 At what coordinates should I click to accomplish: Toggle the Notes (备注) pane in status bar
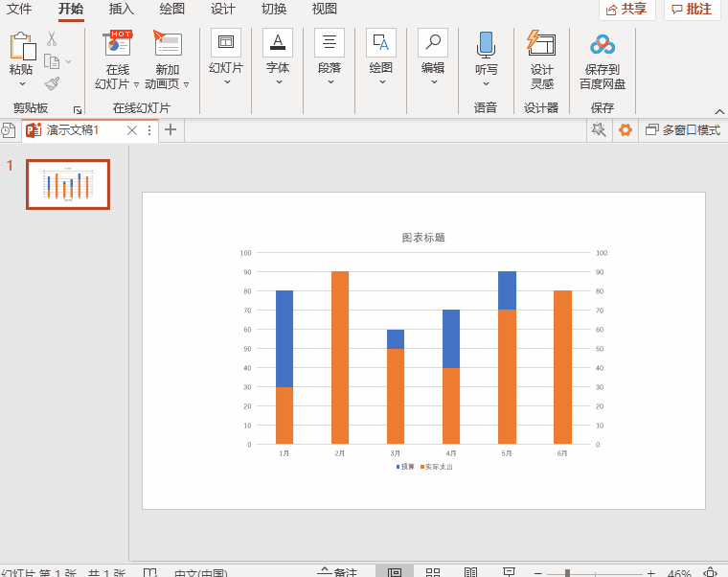337,572
